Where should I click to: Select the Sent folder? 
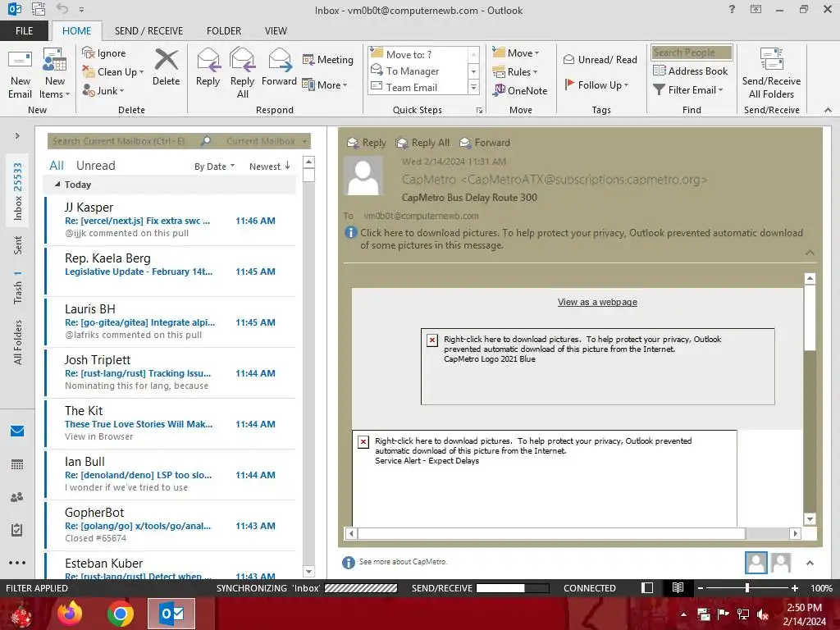[18, 244]
